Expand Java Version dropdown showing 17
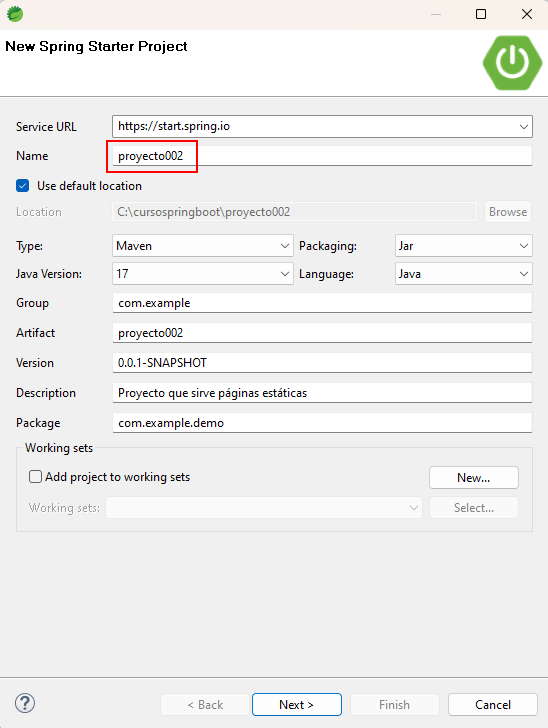 coord(202,273)
